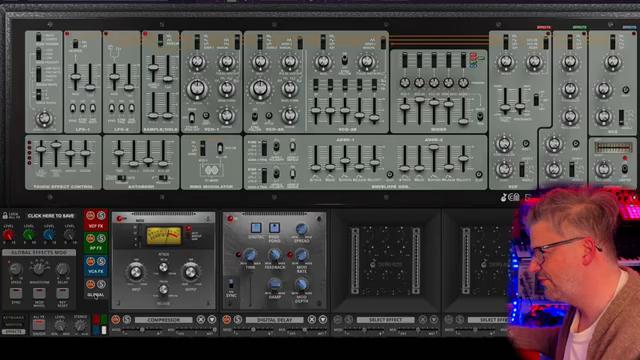
Task: Toggle the All FX On/Off button
Action: (39, 325)
